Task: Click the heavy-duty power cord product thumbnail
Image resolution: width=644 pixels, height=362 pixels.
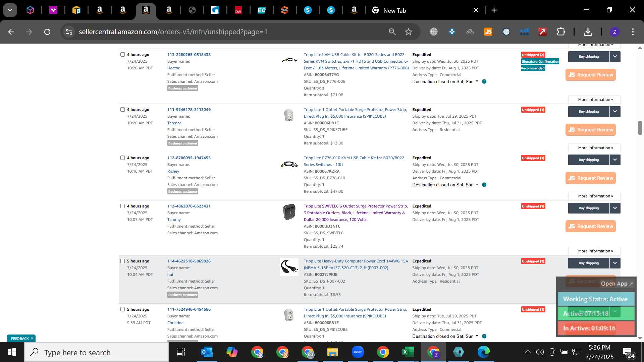Action: pyautogui.click(x=289, y=267)
